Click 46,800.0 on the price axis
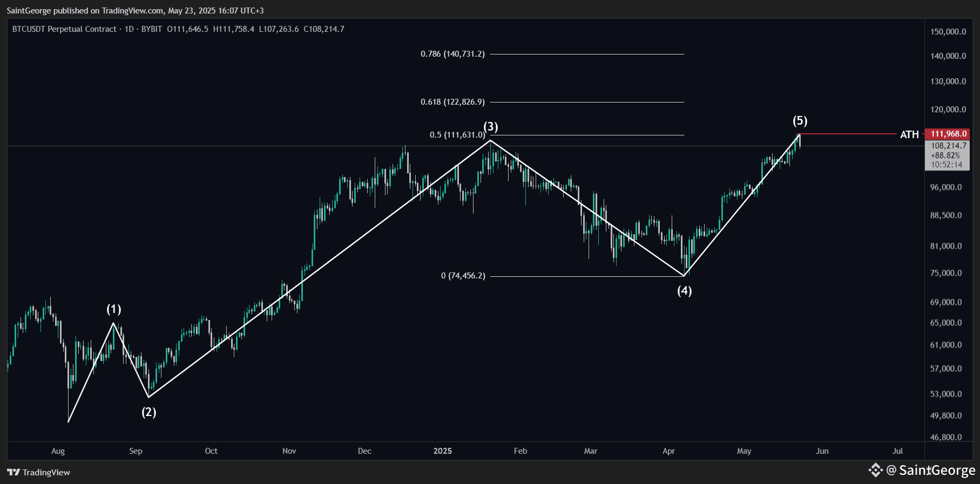The image size is (980, 484). coord(946,438)
